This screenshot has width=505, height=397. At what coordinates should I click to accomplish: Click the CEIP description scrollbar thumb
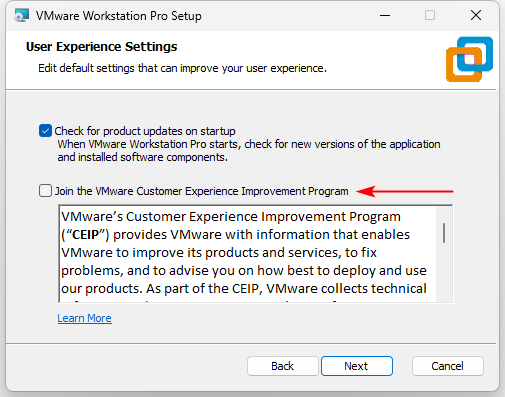coord(444,233)
